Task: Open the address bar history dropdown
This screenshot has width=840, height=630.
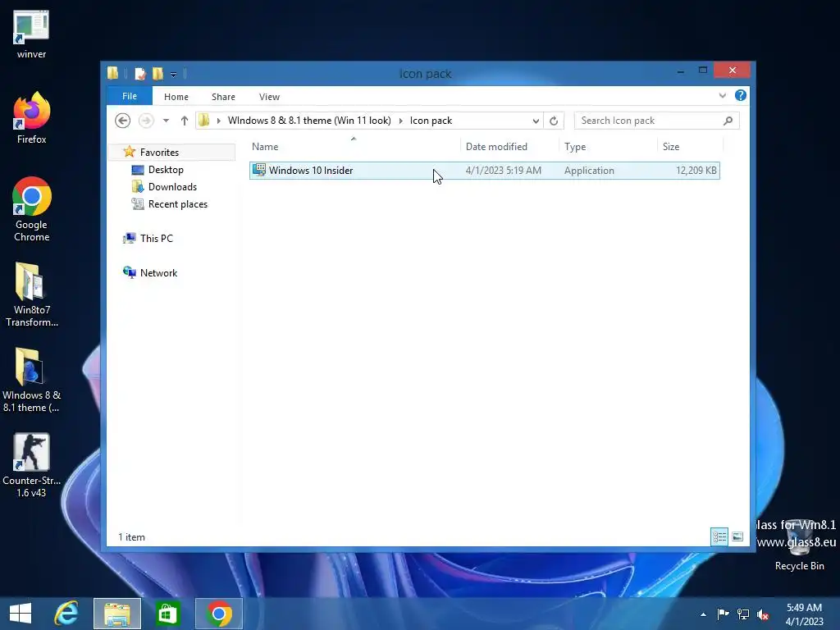Action: (535, 121)
